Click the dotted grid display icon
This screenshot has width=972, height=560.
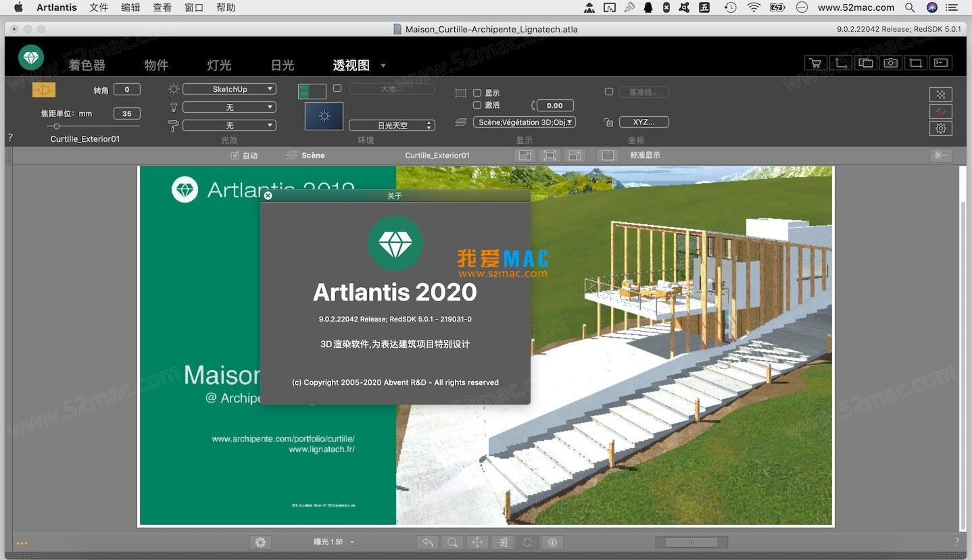coord(608,155)
